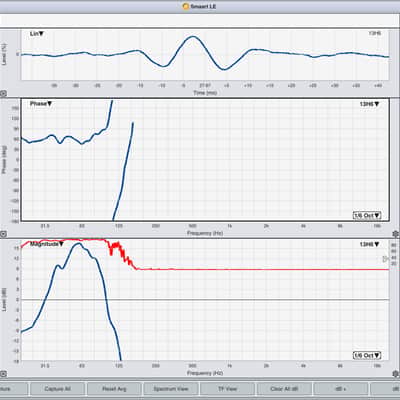Screen dimensions: 400x400
Task: Click the gear icon below magnitude plot
Action: 396,374
